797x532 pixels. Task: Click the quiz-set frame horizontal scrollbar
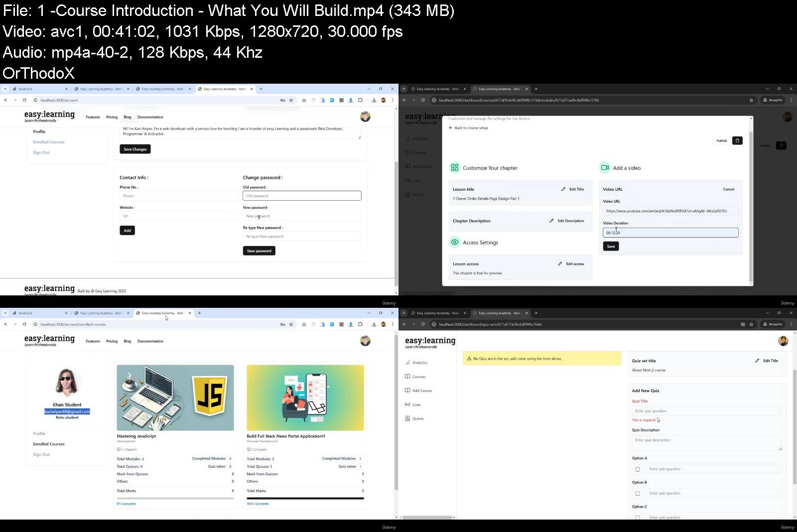427,518
